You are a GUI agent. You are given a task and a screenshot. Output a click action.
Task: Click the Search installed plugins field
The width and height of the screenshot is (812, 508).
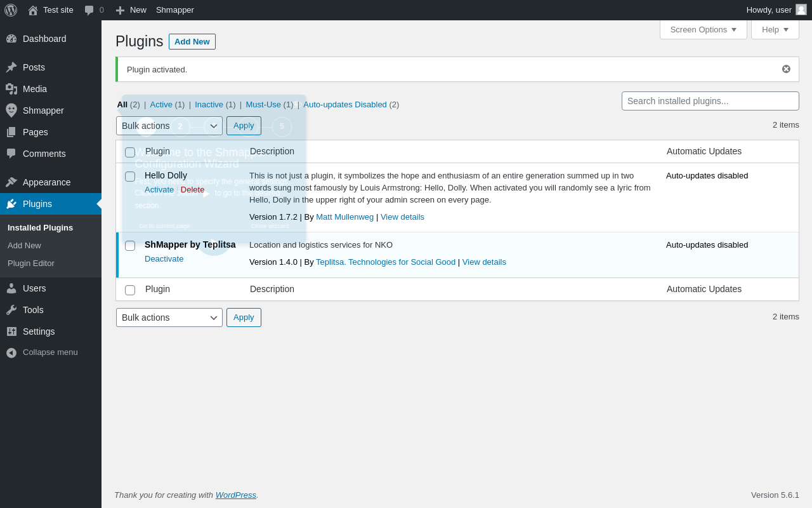[710, 101]
